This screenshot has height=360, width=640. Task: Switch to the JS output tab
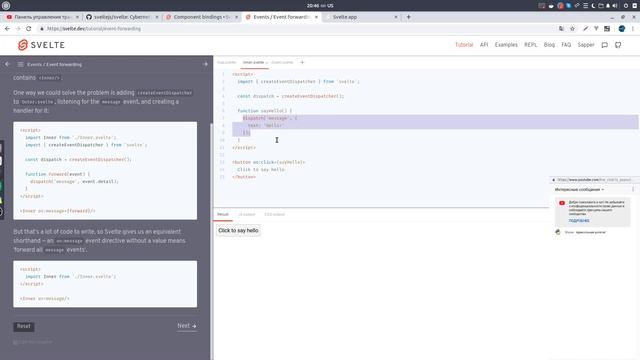(x=247, y=214)
